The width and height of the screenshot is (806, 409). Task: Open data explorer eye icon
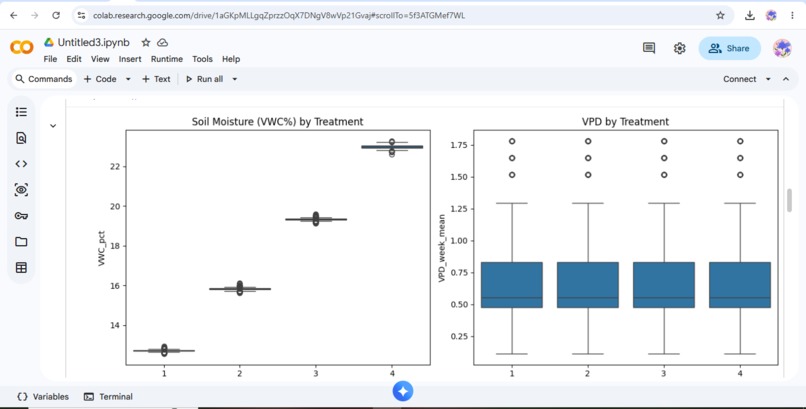pos(21,190)
